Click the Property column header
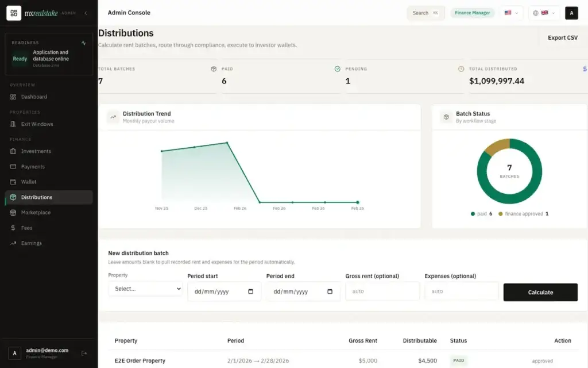 [x=126, y=341]
